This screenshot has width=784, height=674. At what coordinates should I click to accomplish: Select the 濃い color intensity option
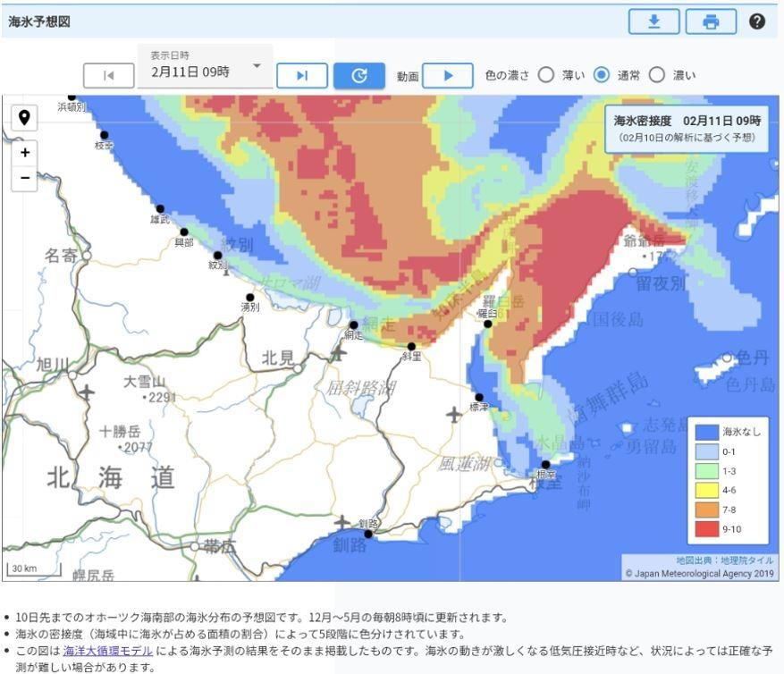657,76
